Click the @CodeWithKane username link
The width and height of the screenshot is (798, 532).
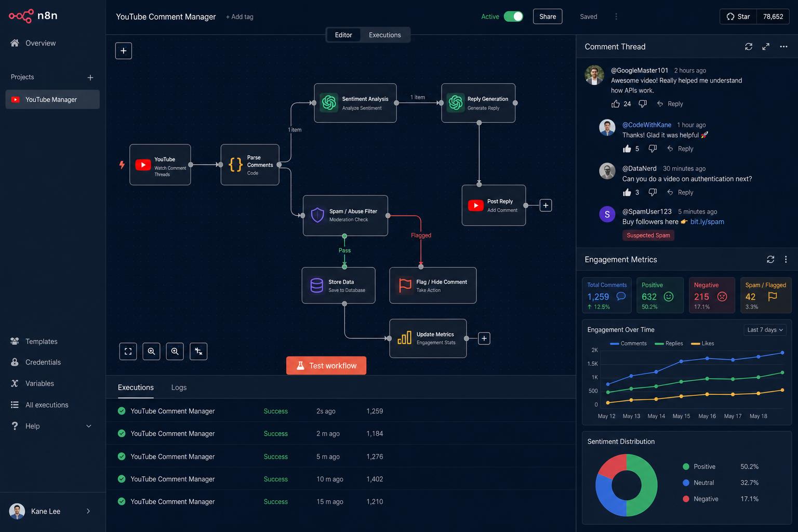(x=647, y=125)
